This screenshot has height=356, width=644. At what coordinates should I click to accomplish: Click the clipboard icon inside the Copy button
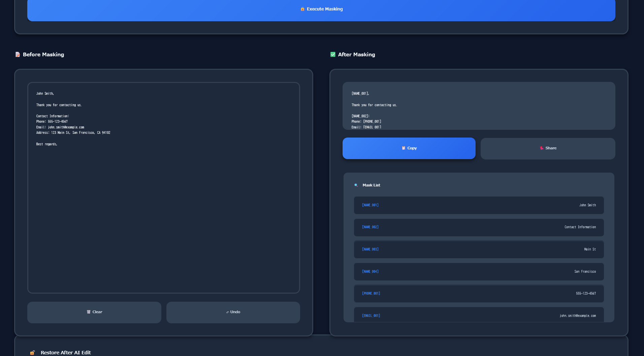click(x=403, y=148)
